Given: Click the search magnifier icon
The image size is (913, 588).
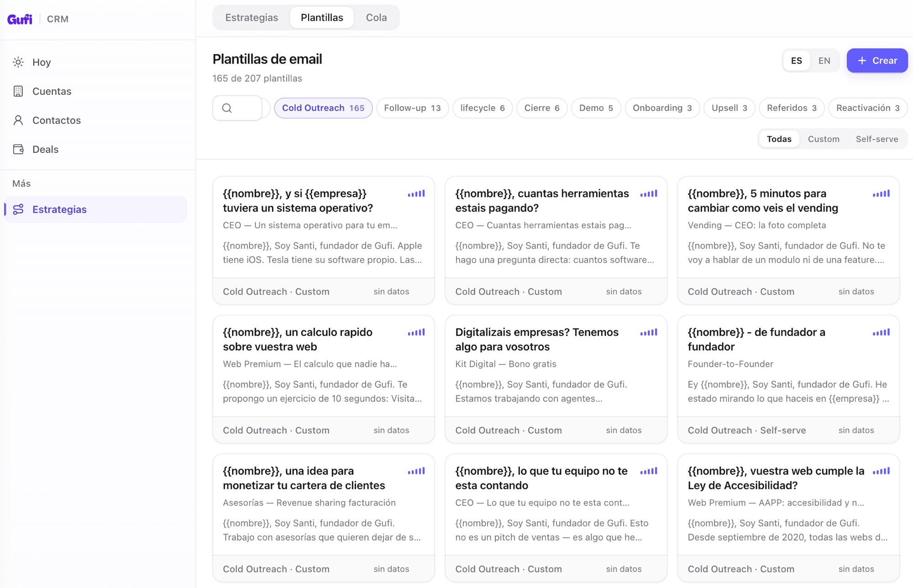Looking at the screenshot, I should 227,108.
